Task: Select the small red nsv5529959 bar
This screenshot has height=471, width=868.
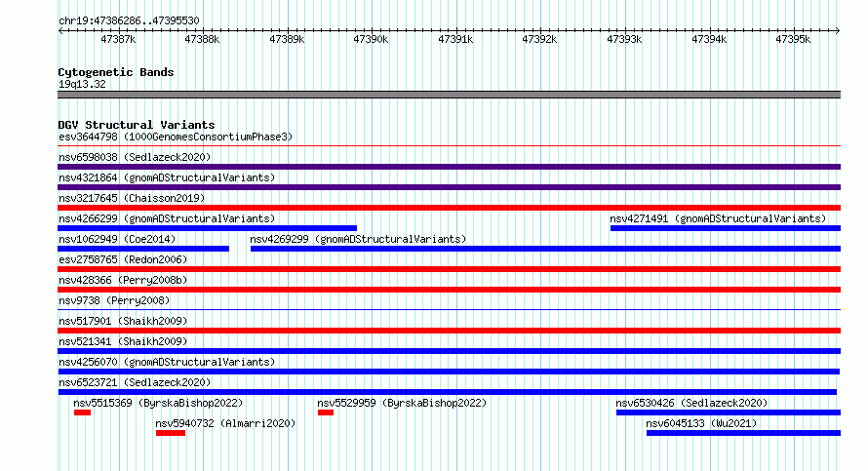Action: click(326, 412)
